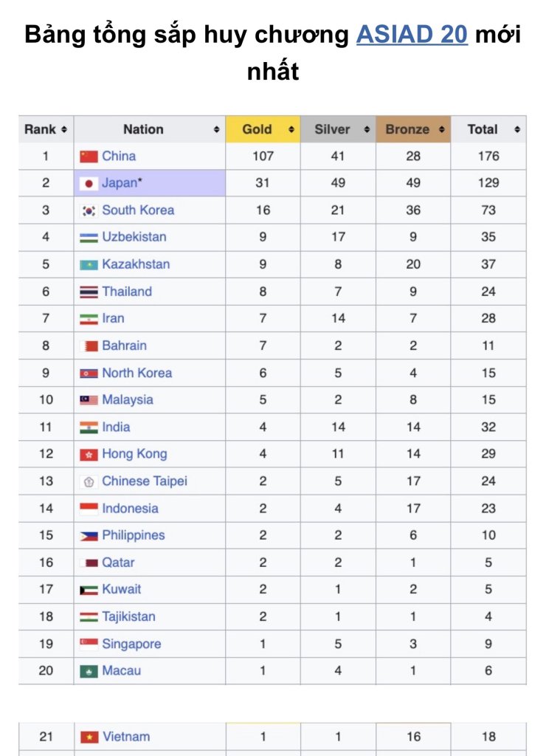Click the Japan flag icon

click(89, 184)
